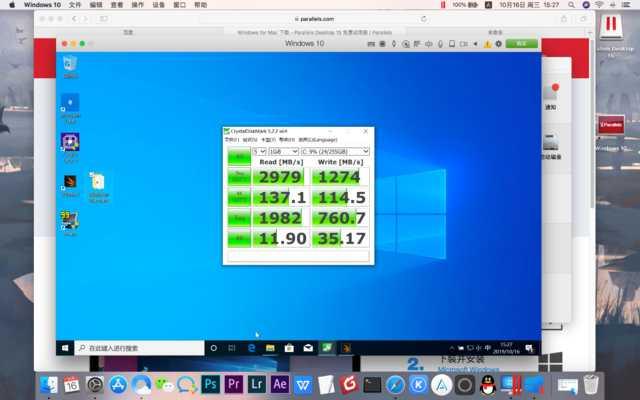Image resolution: width=640 pixels, height=400 pixels.
Task: Launch Photoshop from the Dock
Action: click(211, 384)
